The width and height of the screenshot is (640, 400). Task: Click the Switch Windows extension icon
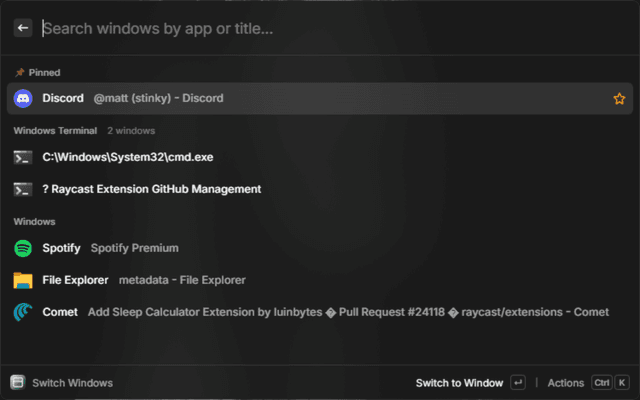pos(17,382)
